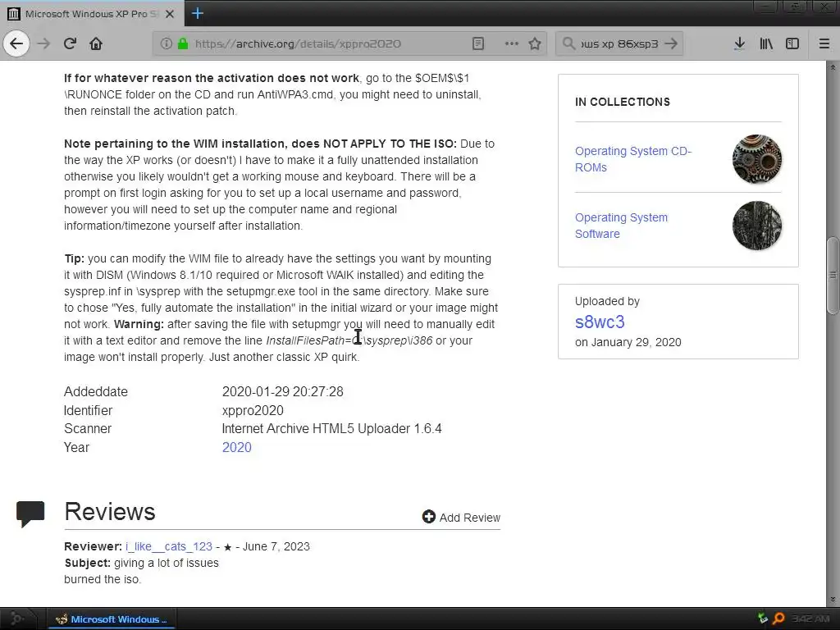Open uploader profile s8wc3

tap(600, 322)
